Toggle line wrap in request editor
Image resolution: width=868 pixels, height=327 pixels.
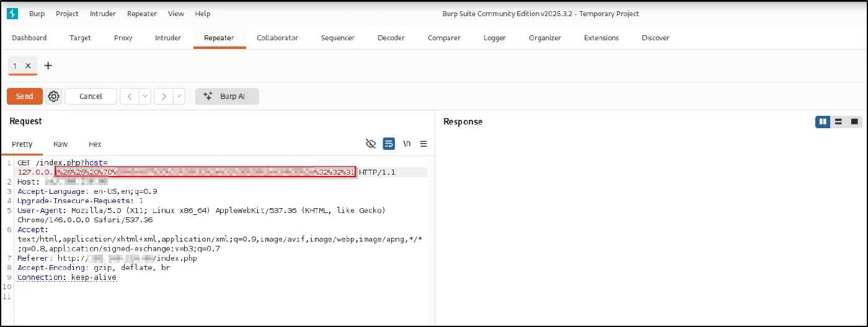pos(389,144)
